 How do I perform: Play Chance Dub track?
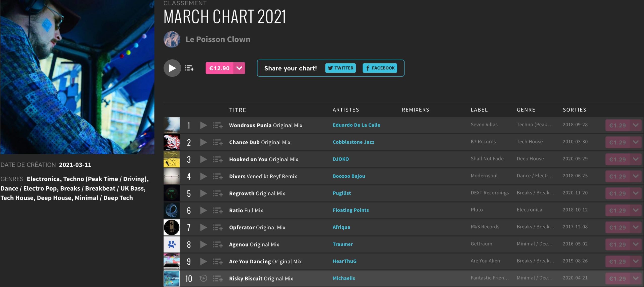click(x=203, y=142)
